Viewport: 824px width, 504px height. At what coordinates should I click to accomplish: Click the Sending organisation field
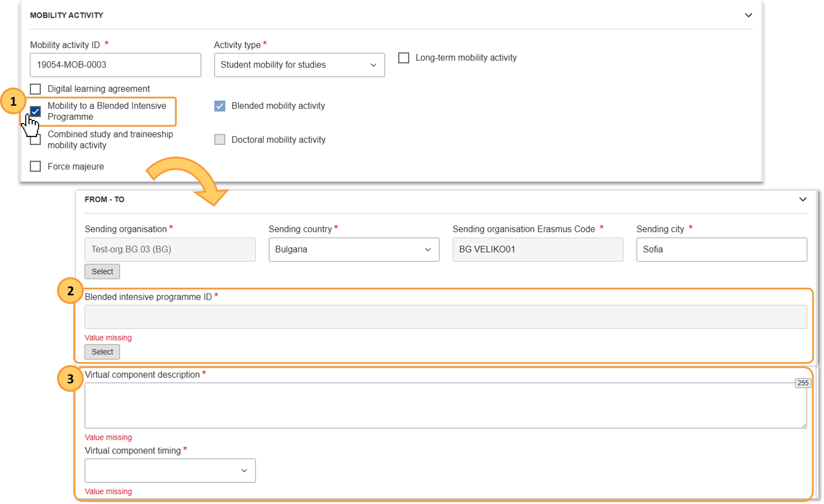tap(170, 249)
